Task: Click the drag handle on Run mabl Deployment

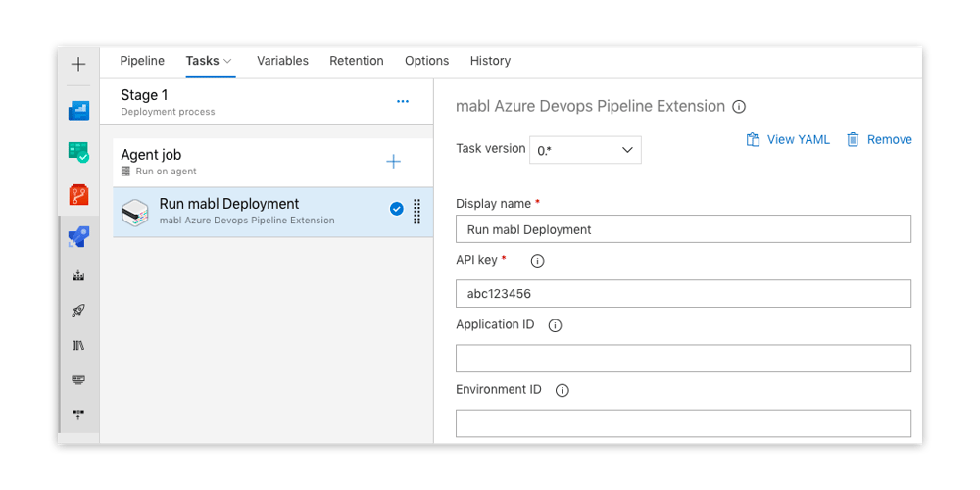Action: pos(416,212)
